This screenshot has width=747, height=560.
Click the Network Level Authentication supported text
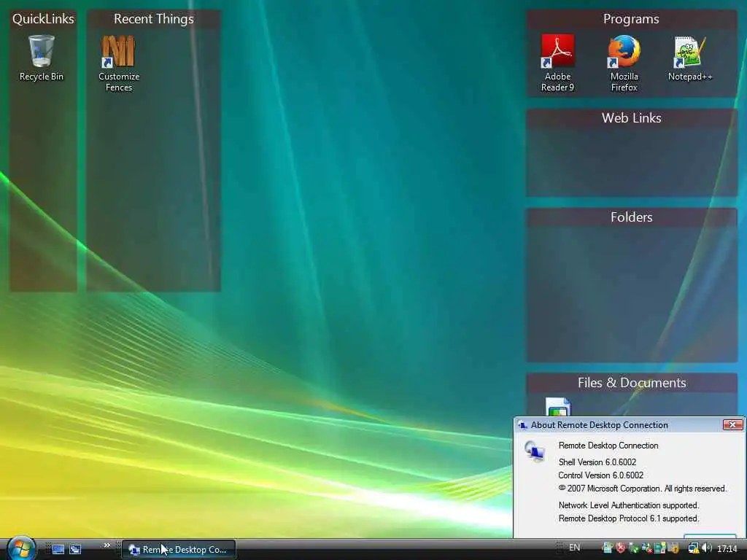coord(629,505)
